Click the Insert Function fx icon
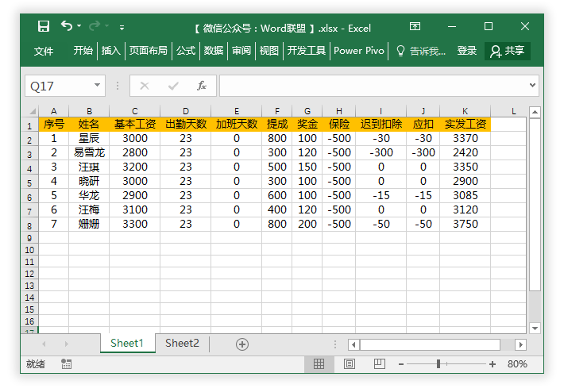564x392 pixels. click(202, 86)
